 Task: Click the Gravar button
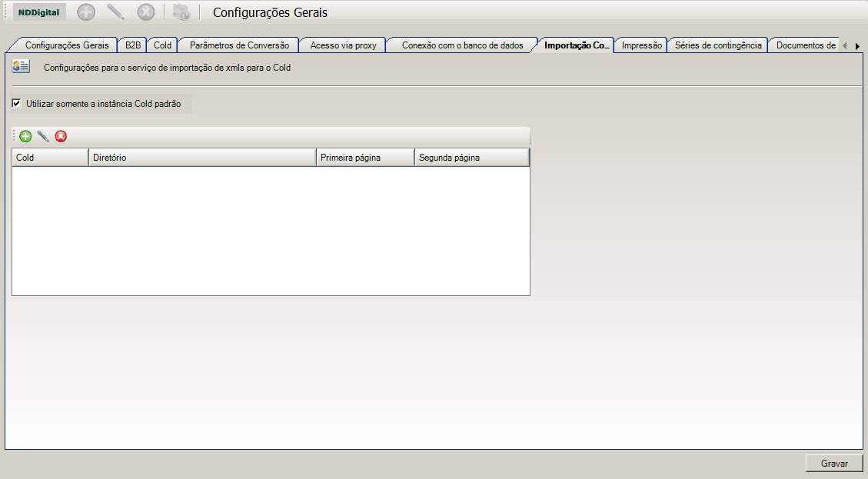pyautogui.click(x=834, y=464)
